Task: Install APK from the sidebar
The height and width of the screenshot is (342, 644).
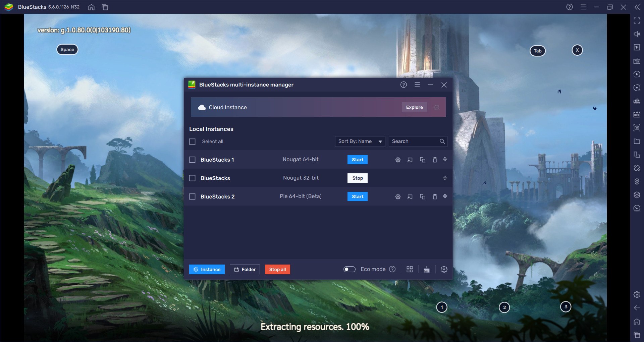Action: tap(637, 115)
